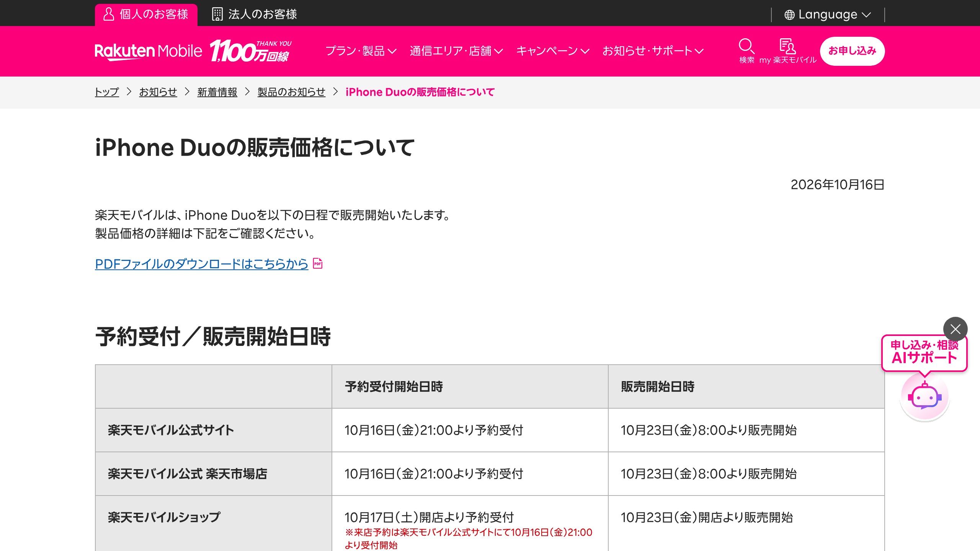The height and width of the screenshot is (551, 980).
Task: Click the PDF file icon beside download link
Action: [x=318, y=263]
